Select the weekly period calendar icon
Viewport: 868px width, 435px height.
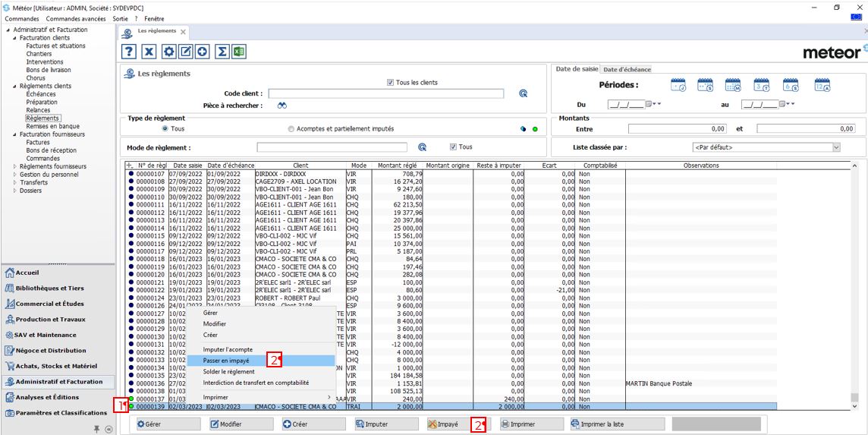point(706,85)
